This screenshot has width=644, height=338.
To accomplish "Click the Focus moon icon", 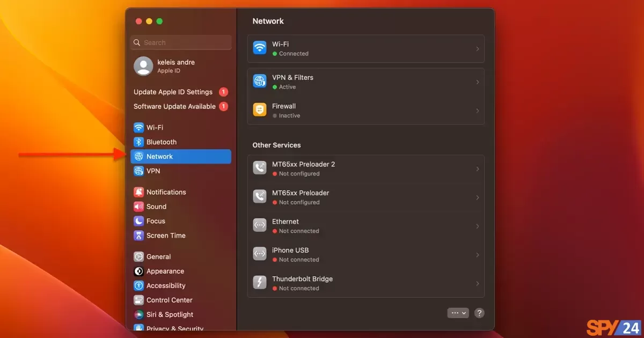I will click(138, 221).
